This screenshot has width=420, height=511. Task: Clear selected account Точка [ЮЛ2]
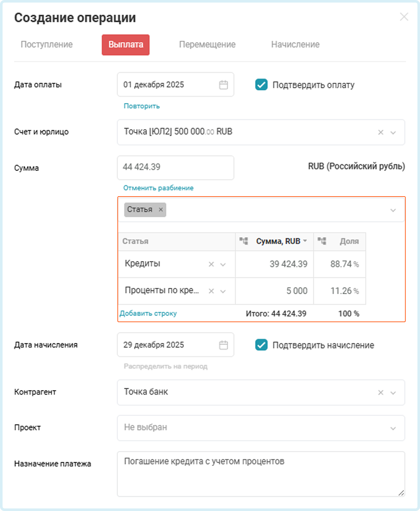point(381,132)
